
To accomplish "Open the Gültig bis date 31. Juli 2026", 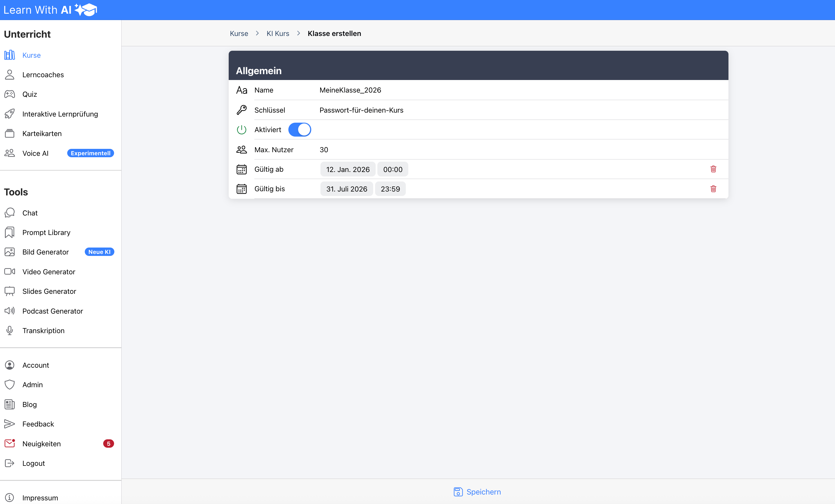I will coord(346,189).
